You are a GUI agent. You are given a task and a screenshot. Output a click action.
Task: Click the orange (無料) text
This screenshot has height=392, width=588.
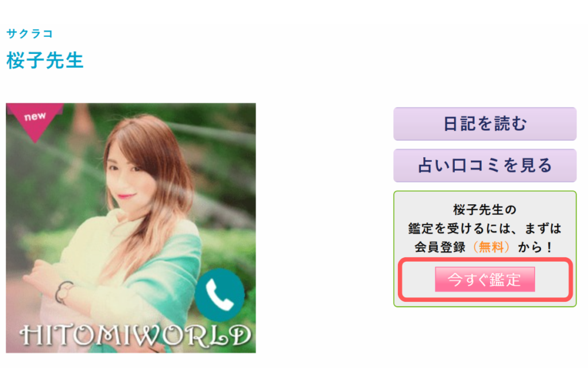[x=492, y=247]
